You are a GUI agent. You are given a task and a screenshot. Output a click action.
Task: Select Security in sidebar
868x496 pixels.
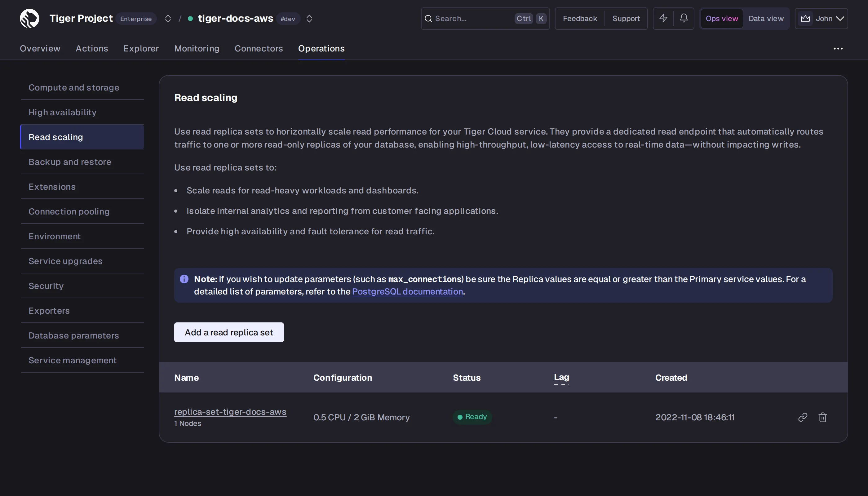coord(82,286)
